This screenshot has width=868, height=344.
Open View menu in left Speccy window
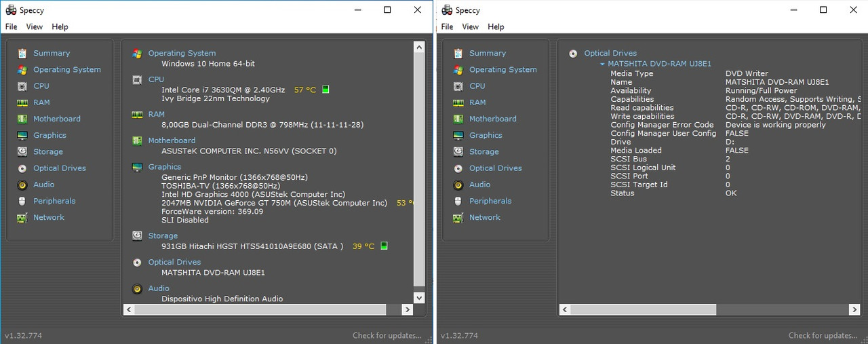pyautogui.click(x=35, y=26)
